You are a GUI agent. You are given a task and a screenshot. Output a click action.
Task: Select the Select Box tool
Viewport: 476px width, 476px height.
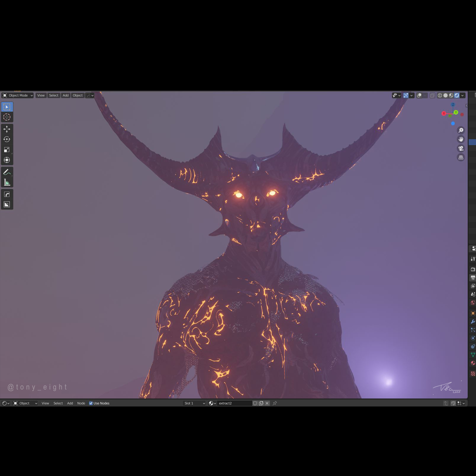[x=7, y=107]
